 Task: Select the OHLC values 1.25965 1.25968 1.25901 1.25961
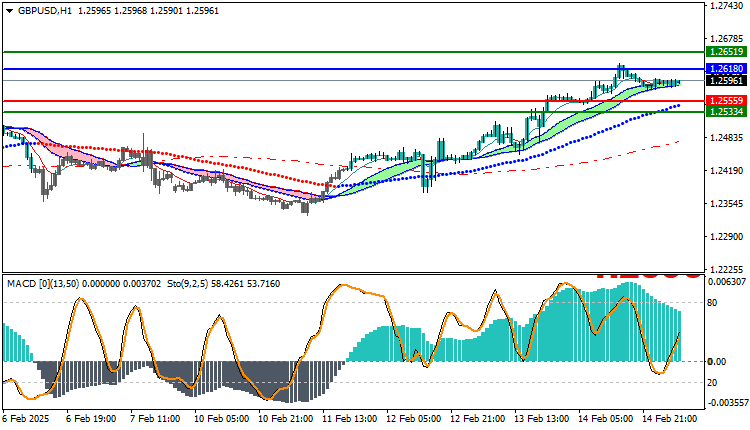pos(148,11)
